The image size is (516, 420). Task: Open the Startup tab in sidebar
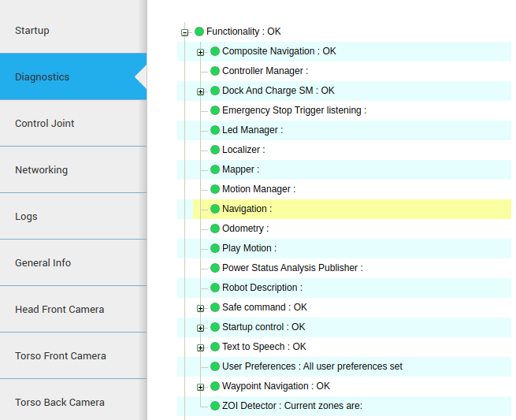[32, 31]
